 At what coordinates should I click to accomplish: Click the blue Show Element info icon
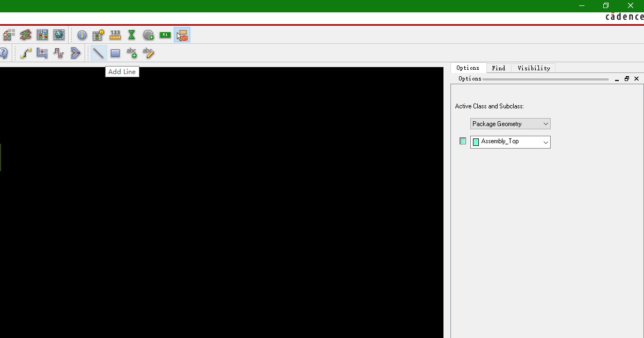coord(82,35)
